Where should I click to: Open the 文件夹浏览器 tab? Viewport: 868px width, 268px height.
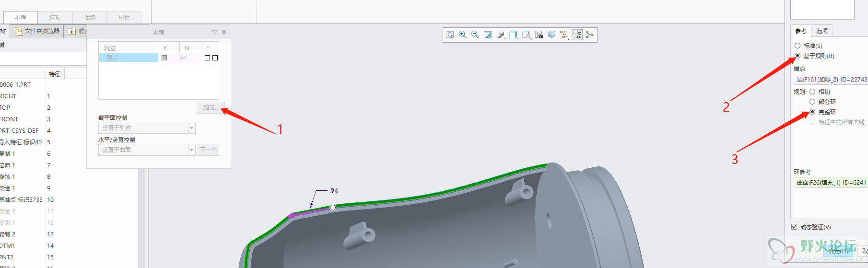(37, 31)
